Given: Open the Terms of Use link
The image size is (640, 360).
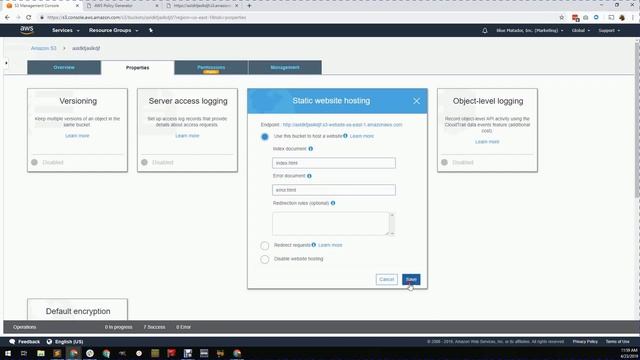Looking at the screenshot, I should [x=618, y=342].
